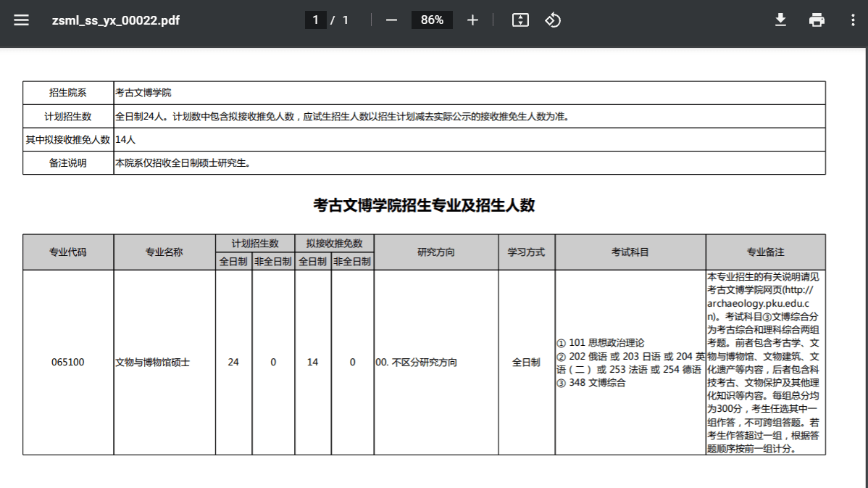
Task: Toggle fit to page mode
Action: pyautogui.click(x=520, y=20)
